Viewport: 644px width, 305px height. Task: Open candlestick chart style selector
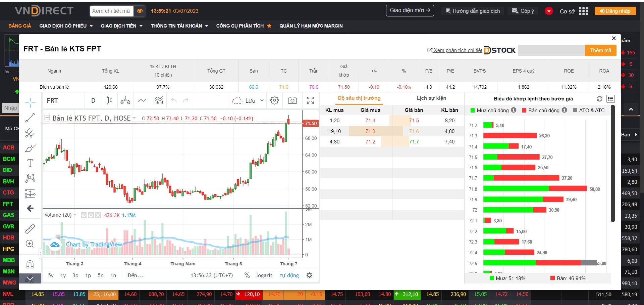point(109,100)
